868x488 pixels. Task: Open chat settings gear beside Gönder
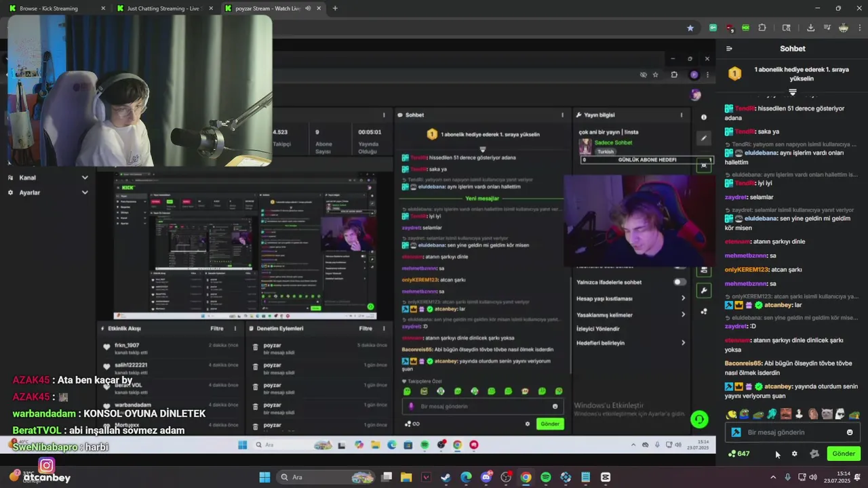tap(795, 454)
